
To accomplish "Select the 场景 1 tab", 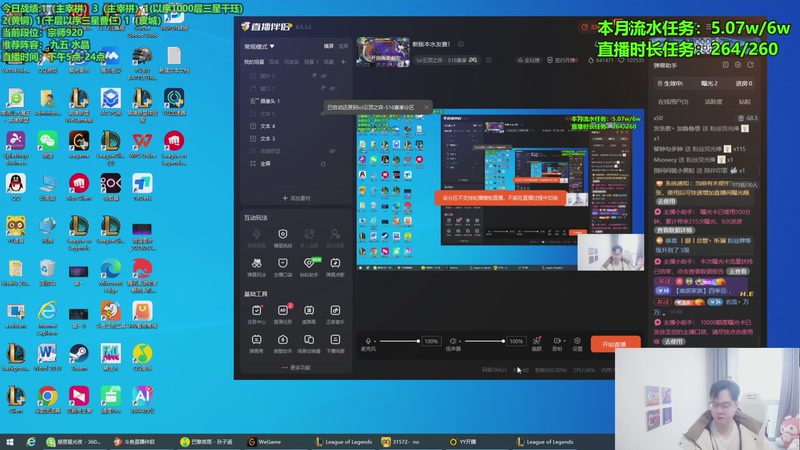I will 311,62.
